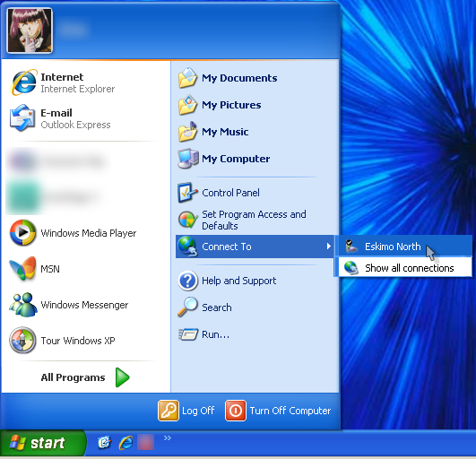Click Eskimo North dial-up connection icon
Image resolution: width=476 pixels, height=459 pixels.
[351, 247]
